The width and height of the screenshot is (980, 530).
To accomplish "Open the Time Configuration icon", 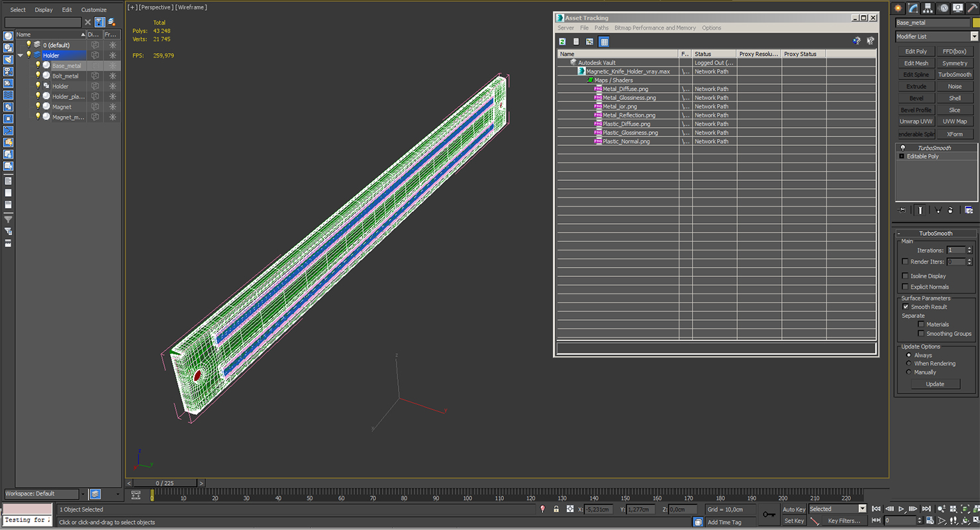I will [929, 521].
